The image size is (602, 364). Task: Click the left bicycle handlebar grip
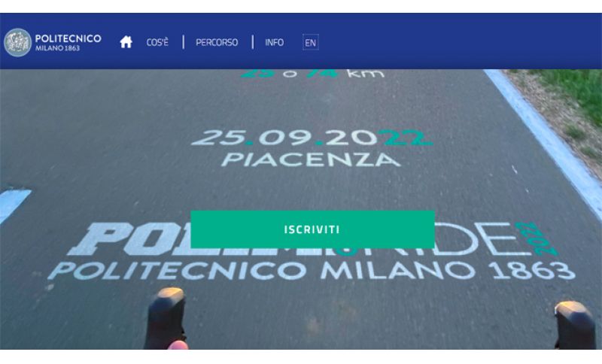(x=166, y=318)
